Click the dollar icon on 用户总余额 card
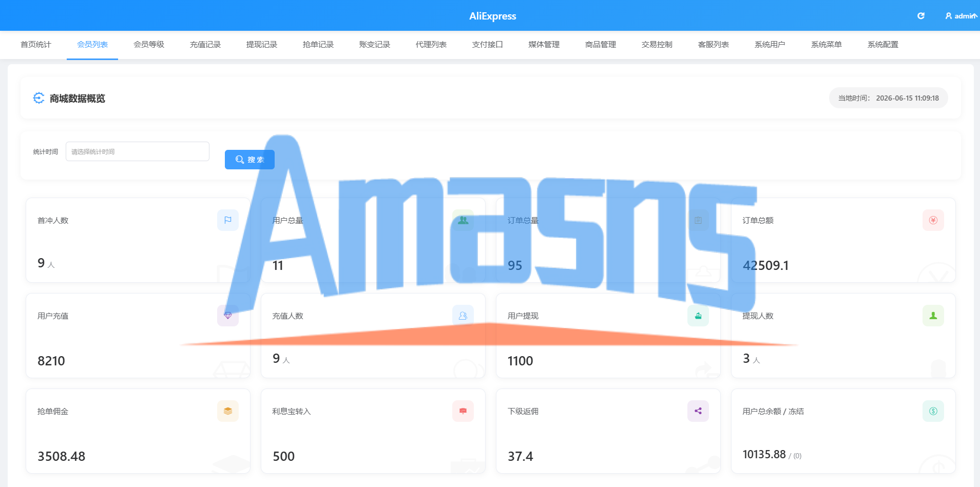The image size is (980, 487). pyautogui.click(x=933, y=411)
